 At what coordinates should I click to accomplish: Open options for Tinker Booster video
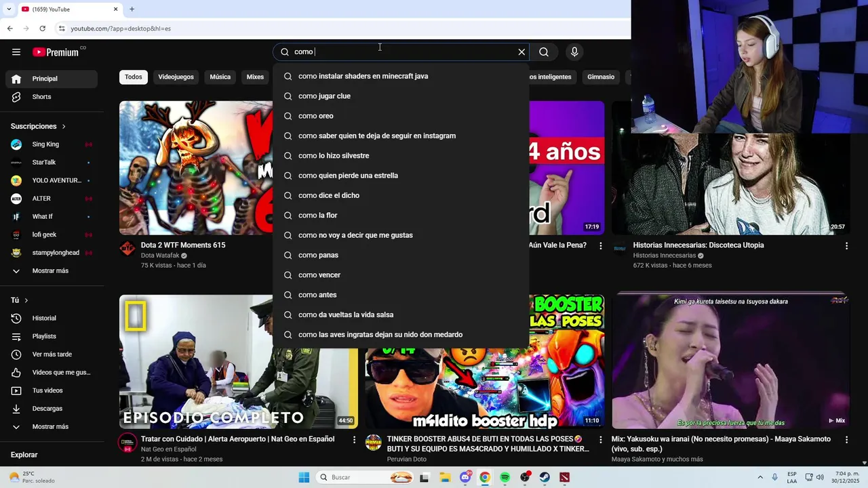pyautogui.click(x=600, y=440)
